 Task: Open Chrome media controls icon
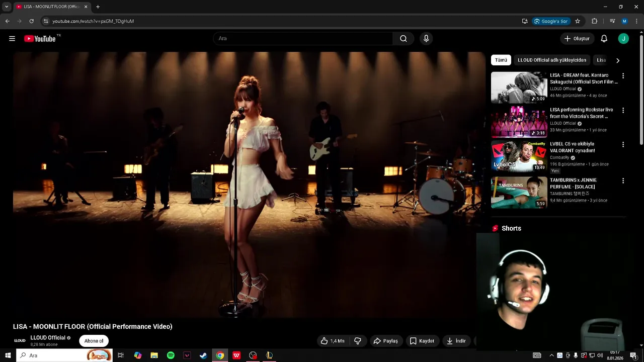[612, 21]
